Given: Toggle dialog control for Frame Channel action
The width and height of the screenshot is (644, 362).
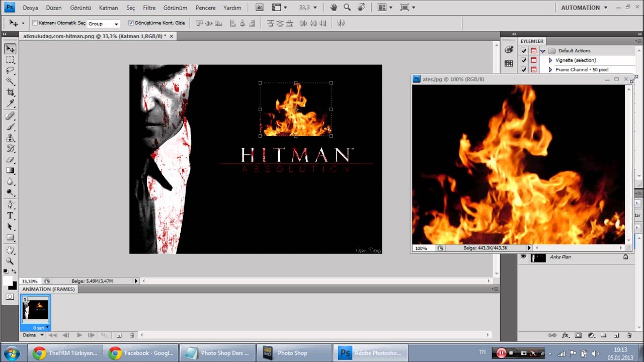Looking at the screenshot, I should (x=533, y=70).
